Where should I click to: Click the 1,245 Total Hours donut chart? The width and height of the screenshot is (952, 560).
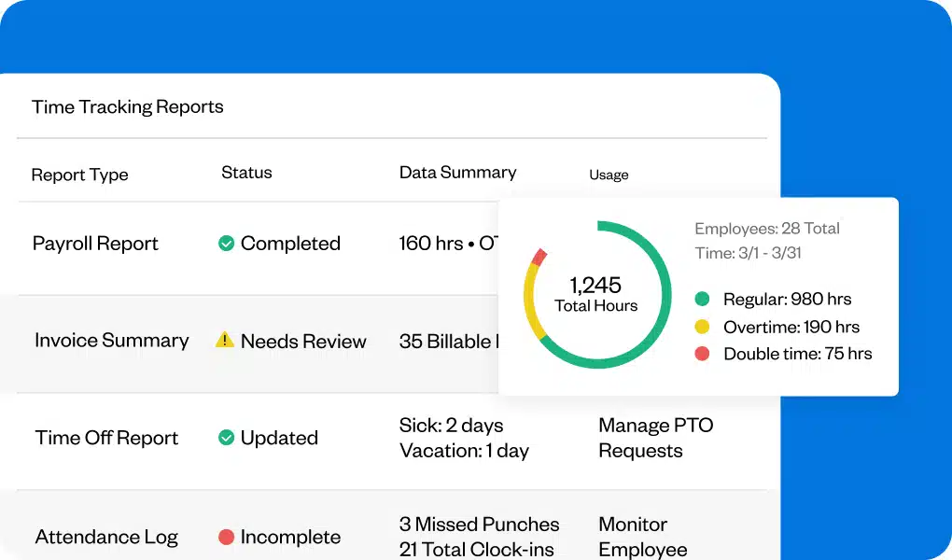click(x=595, y=294)
